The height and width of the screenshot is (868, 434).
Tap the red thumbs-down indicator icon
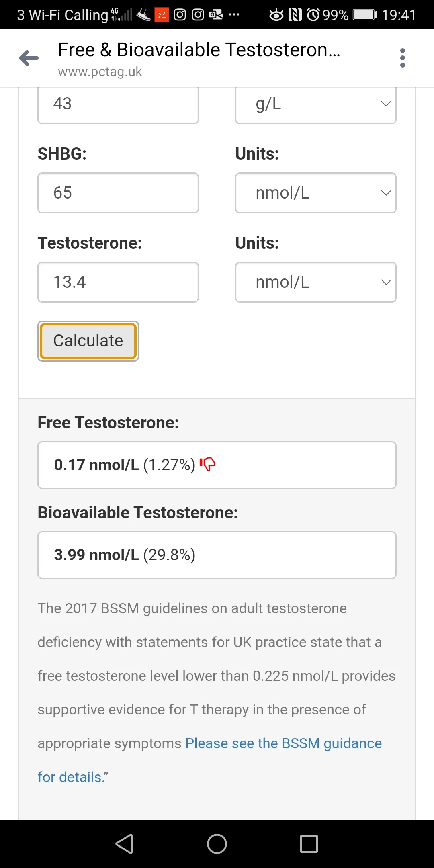(x=208, y=464)
